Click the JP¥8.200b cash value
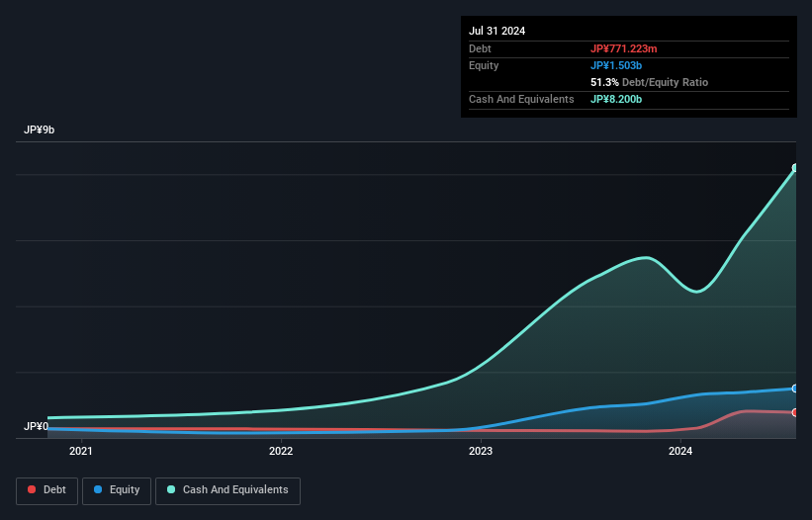This screenshot has width=812, height=520. click(x=616, y=99)
